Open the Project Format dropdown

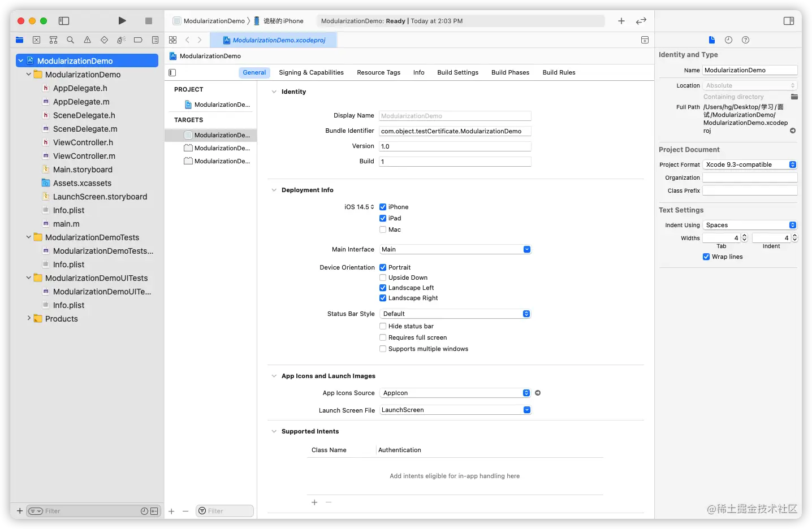(x=750, y=164)
